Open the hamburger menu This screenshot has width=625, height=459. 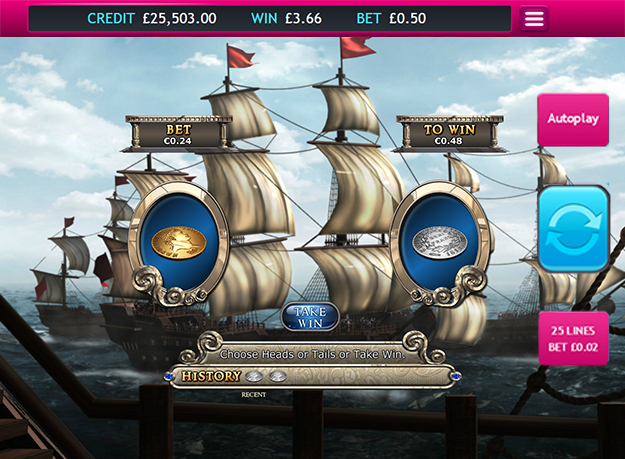(534, 18)
